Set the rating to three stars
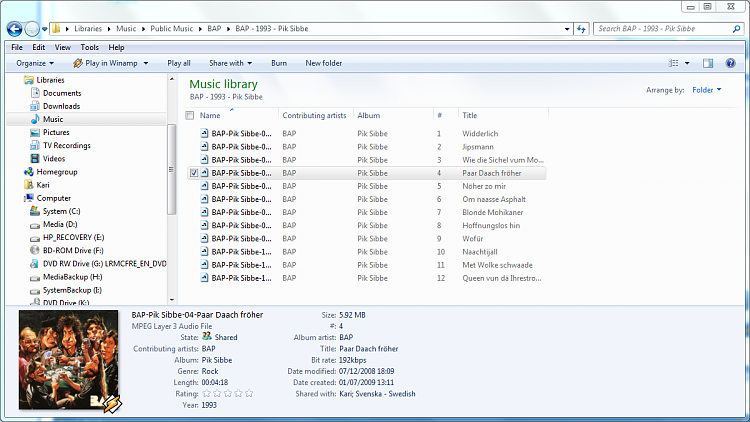The height and width of the screenshot is (422, 750). [228, 394]
